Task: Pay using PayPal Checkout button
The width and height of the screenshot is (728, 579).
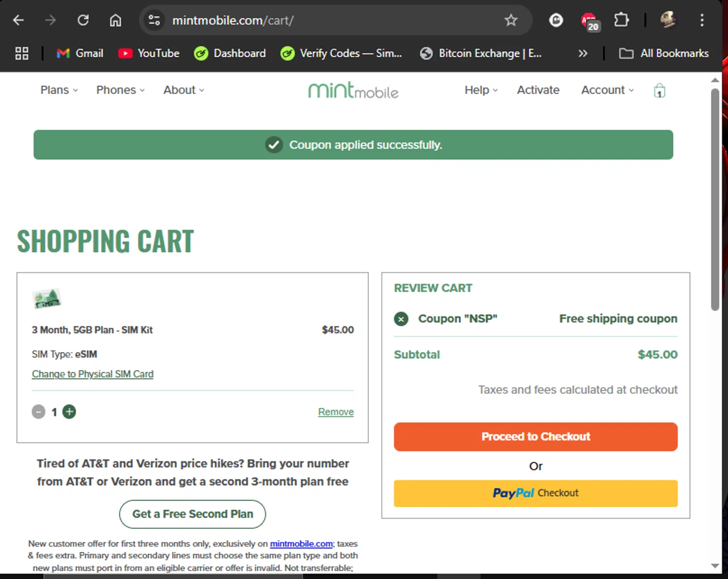Action: pos(536,493)
